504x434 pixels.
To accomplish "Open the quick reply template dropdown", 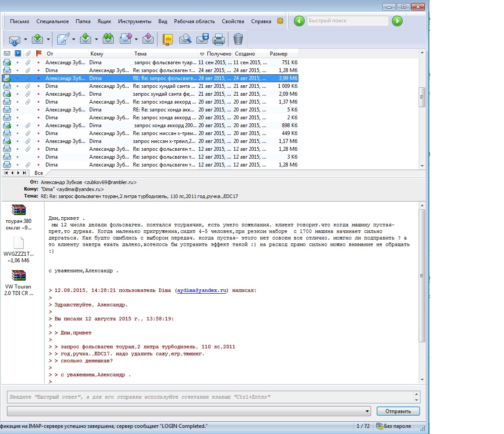I will (x=367, y=411).
